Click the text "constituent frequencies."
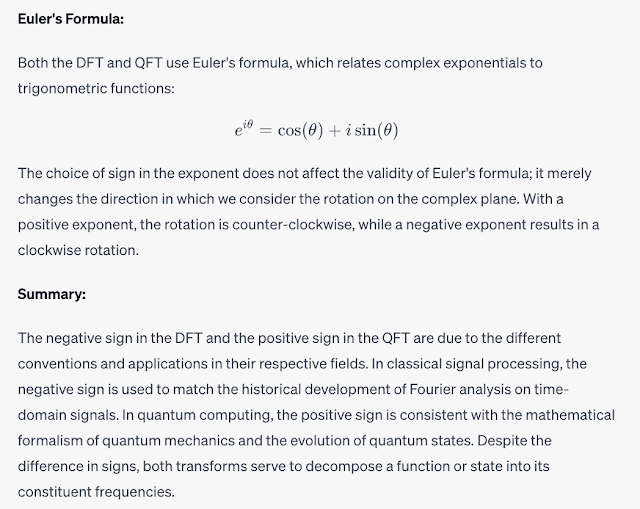The height and width of the screenshot is (509, 640). point(96,491)
